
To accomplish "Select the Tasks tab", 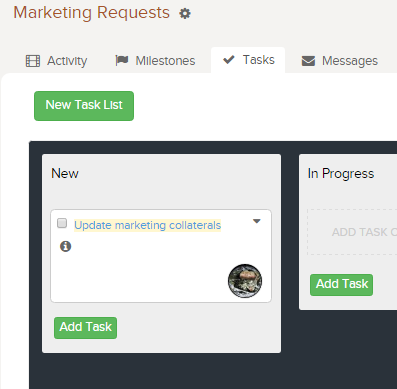I will coord(248,60).
